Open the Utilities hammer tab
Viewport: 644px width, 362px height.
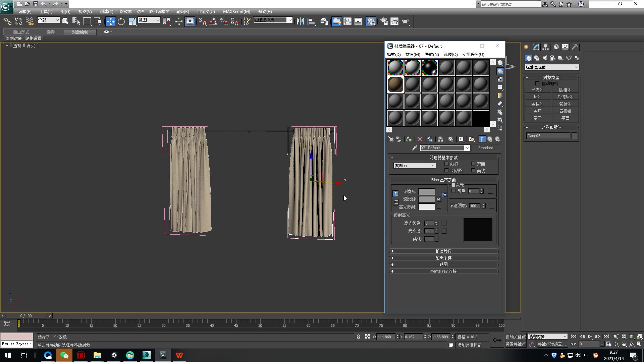[x=575, y=47]
